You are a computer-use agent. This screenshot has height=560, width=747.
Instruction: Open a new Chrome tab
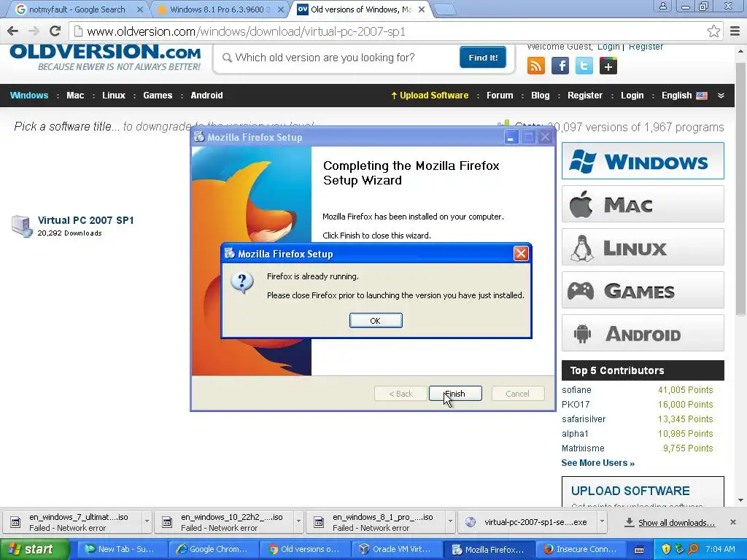(x=445, y=10)
